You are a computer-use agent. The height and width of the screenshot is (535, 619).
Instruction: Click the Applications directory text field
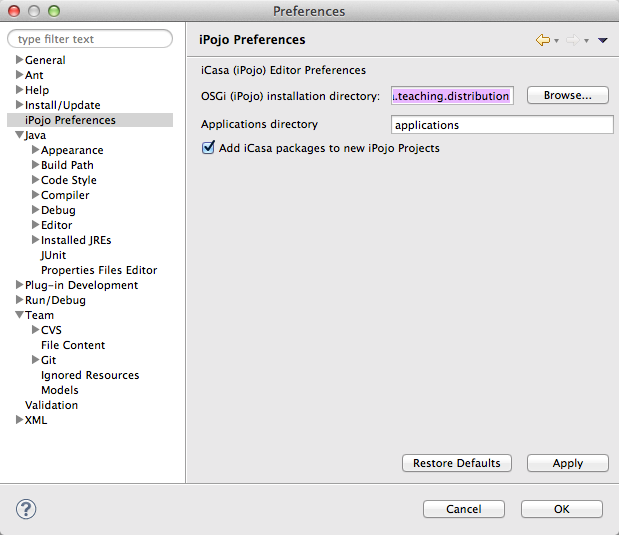(x=502, y=125)
